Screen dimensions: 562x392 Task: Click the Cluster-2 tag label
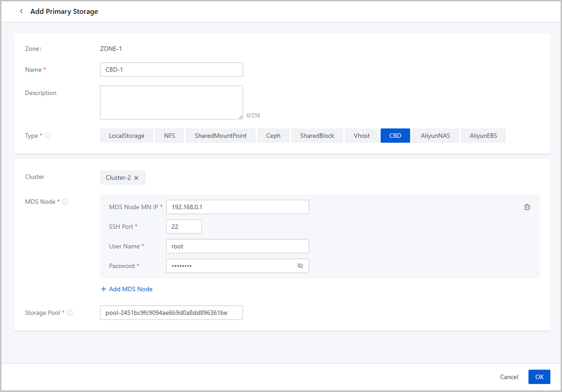click(118, 178)
